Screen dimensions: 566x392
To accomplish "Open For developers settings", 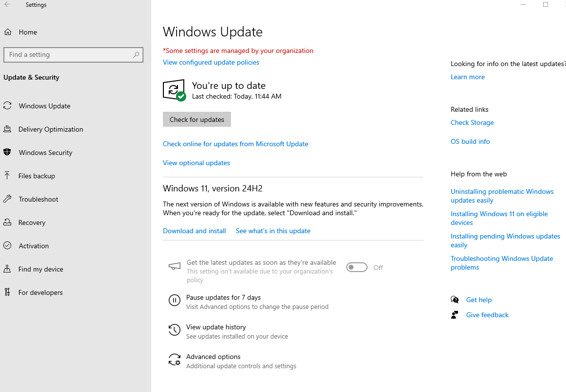I will tap(40, 292).
